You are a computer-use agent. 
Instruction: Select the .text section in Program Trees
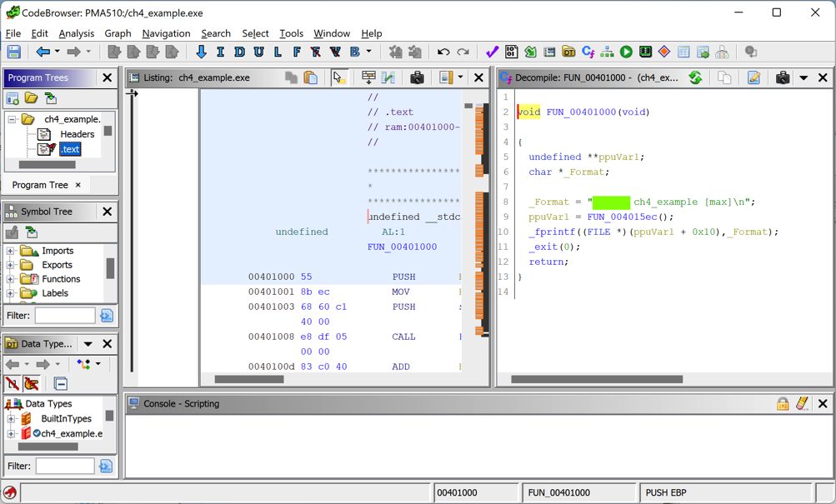click(70, 149)
